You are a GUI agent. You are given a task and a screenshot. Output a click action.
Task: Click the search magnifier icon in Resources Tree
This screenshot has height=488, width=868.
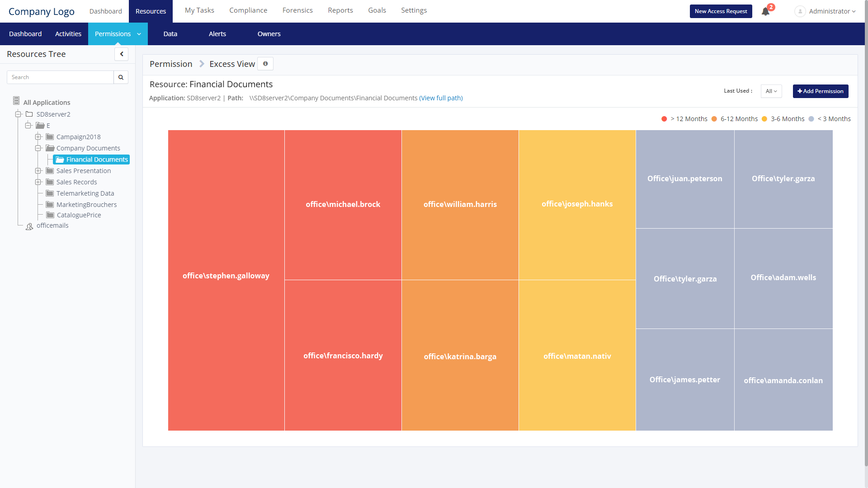pos(121,77)
